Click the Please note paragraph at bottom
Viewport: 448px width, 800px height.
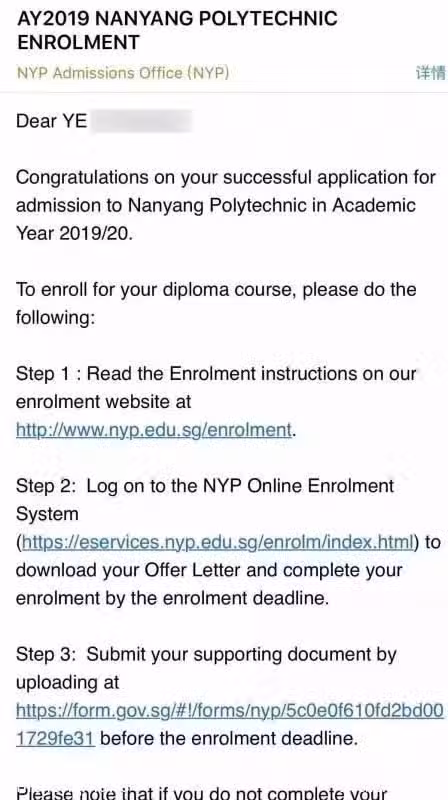coord(202,792)
